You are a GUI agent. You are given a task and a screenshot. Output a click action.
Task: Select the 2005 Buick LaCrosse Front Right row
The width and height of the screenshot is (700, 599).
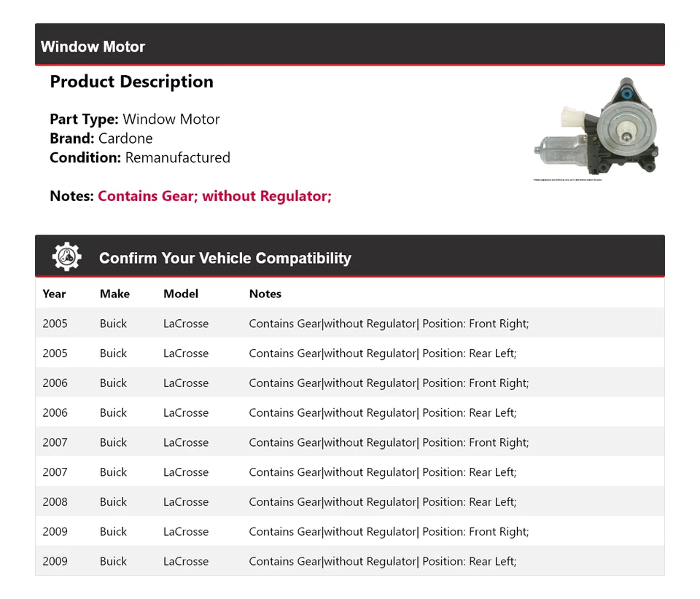point(349,324)
